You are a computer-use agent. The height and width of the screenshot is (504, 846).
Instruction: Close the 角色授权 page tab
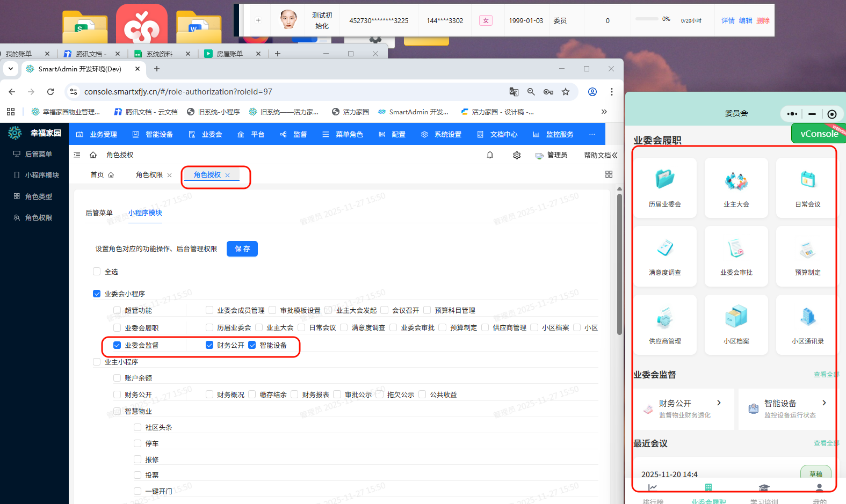tap(228, 175)
